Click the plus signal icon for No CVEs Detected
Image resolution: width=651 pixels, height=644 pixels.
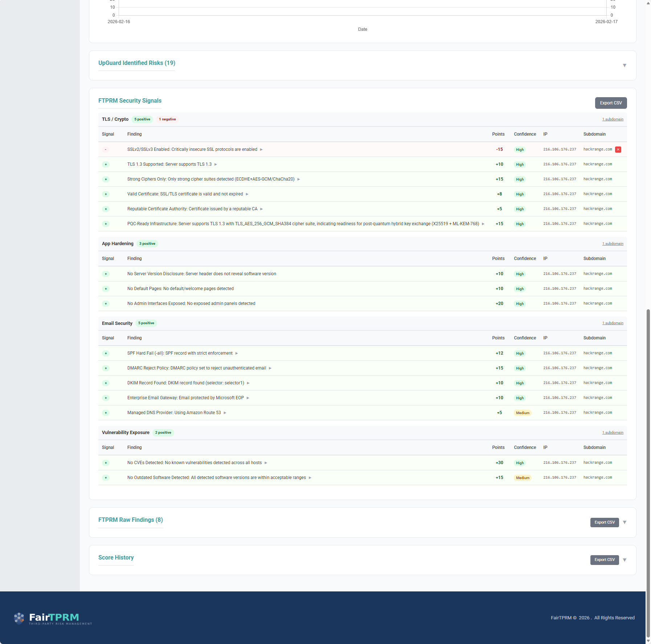[x=106, y=463]
